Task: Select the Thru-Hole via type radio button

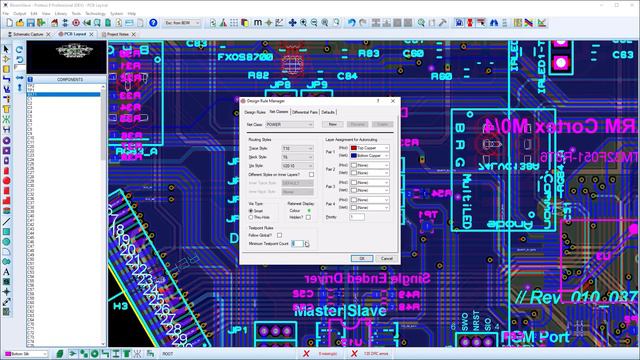Action: (x=251, y=217)
